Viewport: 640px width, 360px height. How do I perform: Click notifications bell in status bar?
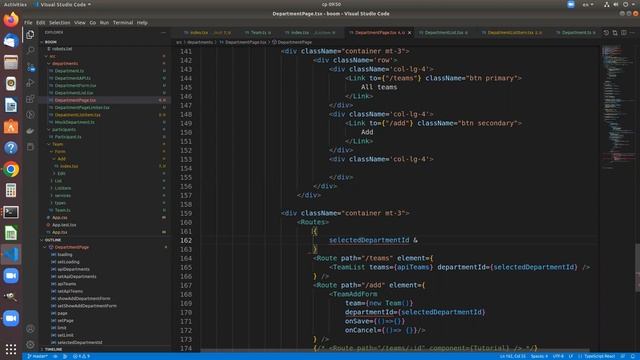click(633, 356)
